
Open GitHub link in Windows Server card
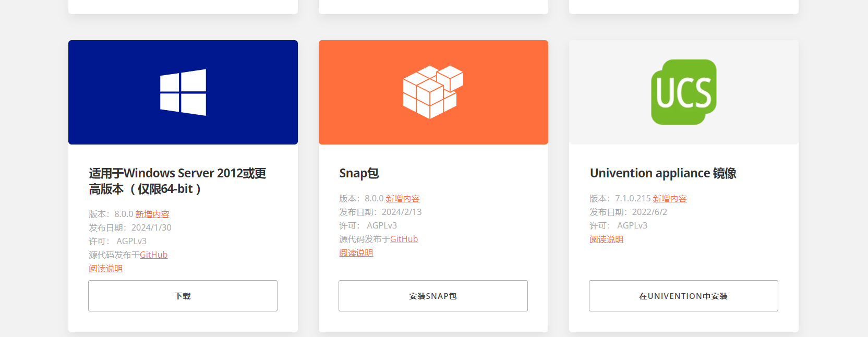pyautogui.click(x=153, y=255)
